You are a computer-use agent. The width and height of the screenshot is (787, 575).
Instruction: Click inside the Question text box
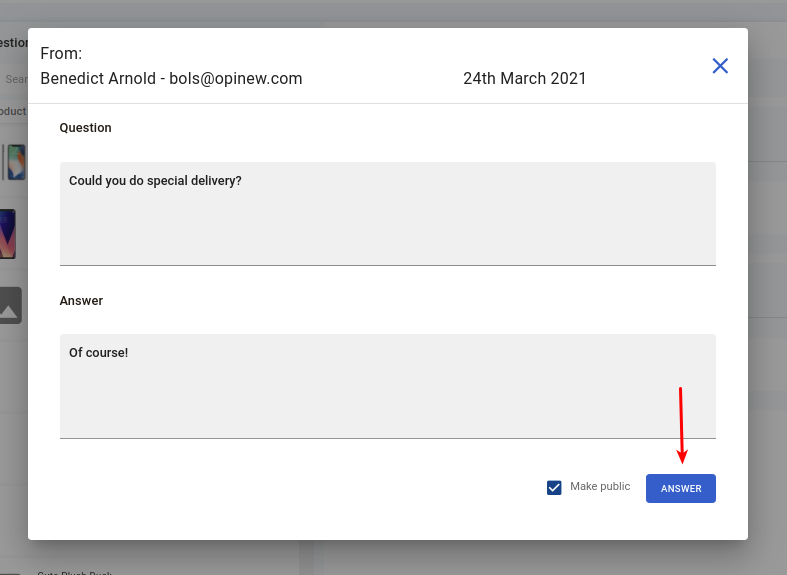(387, 214)
